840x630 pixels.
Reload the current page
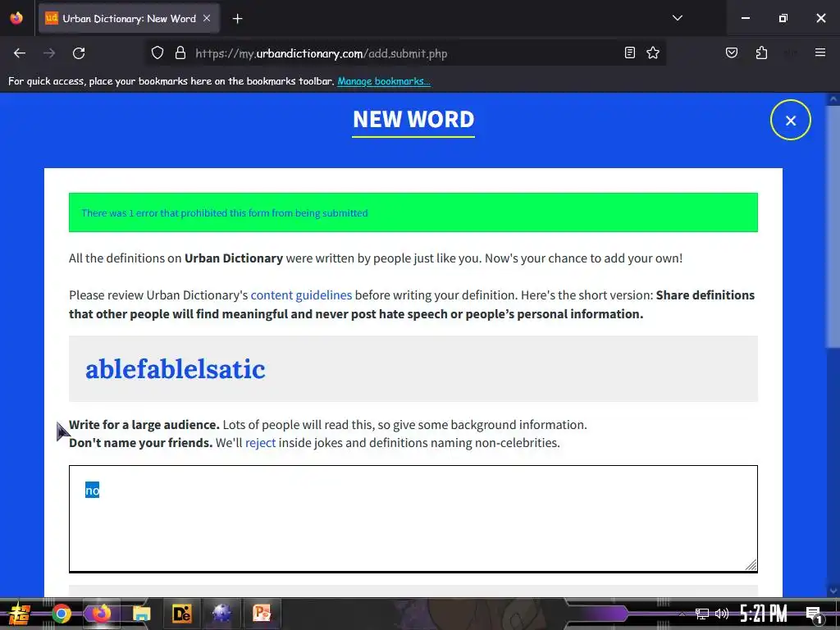(x=79, y=53)
